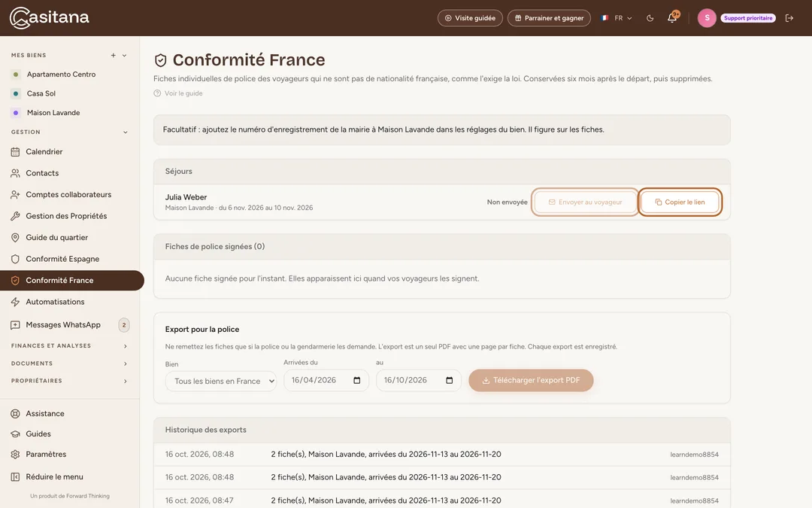This screenshot has width=812, height=508.
Task: Click the Arrivées du date field
Action: (x=326, y=381)
